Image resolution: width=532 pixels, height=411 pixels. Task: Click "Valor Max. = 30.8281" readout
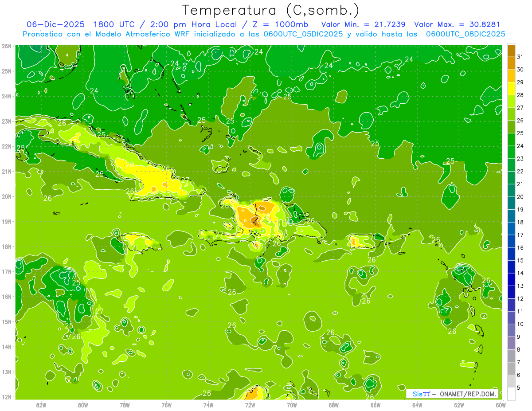(457, 24)
